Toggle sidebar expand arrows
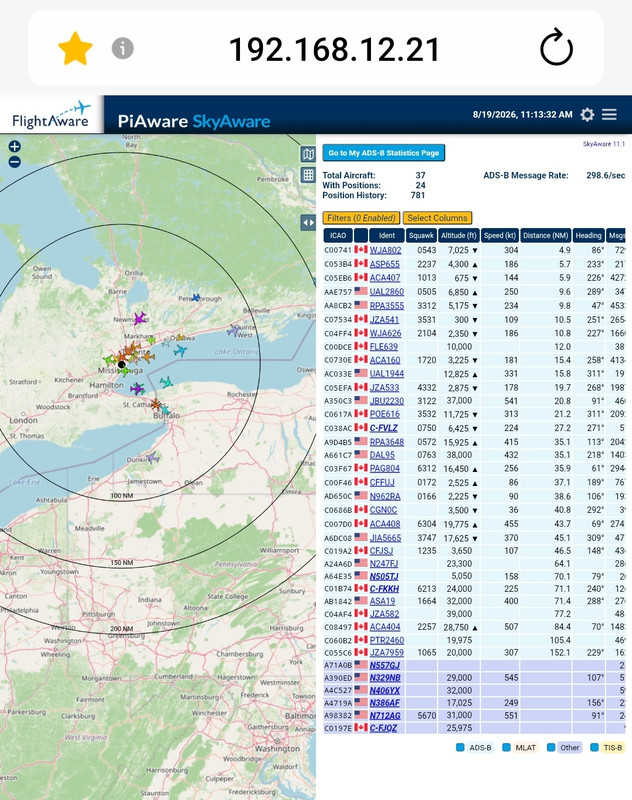 pyautogui.click(x=308, y=222)
